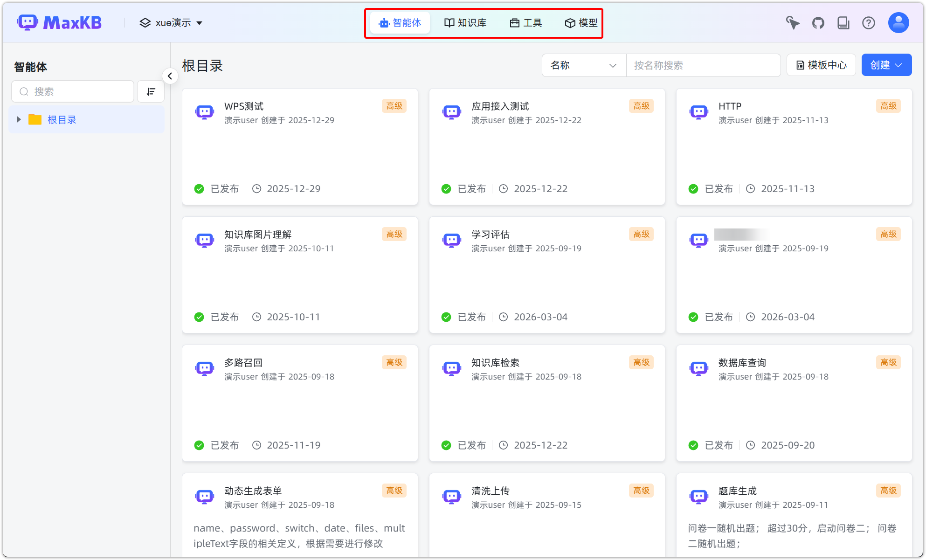Click the MaxKB logo
926x560 pixels.
coord(59,22)
